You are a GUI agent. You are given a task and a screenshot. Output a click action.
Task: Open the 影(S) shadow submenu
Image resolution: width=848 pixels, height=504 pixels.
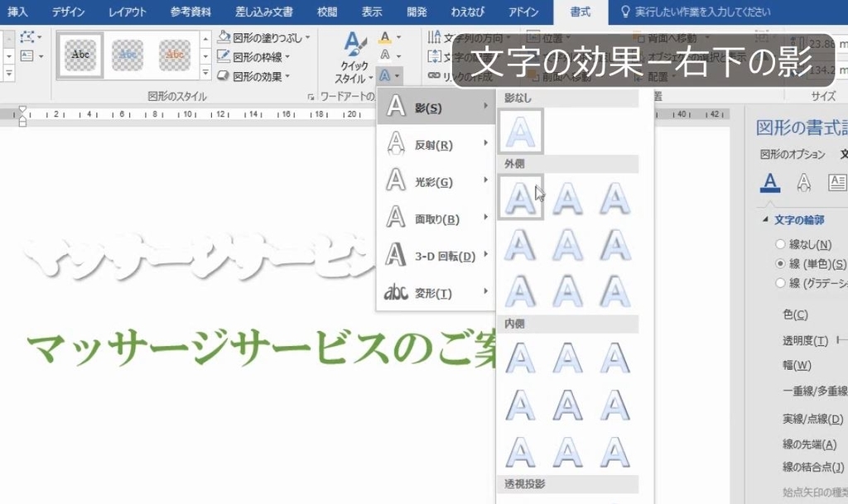pyautogui.click(x=436, y=107)
